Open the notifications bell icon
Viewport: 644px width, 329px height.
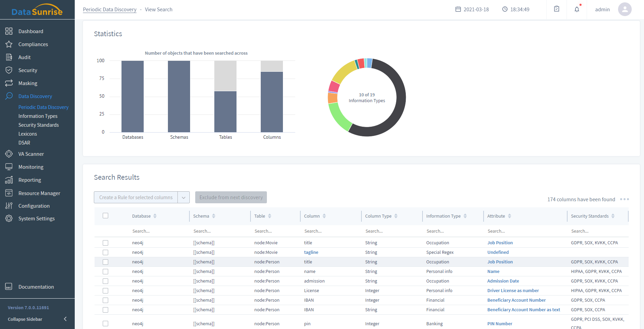click(577, 10)
